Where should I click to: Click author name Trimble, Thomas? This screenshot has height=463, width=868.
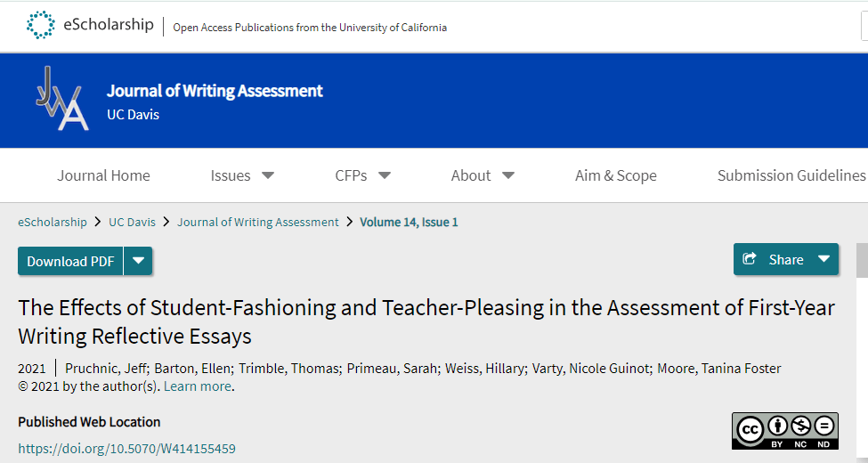point(289,369)
